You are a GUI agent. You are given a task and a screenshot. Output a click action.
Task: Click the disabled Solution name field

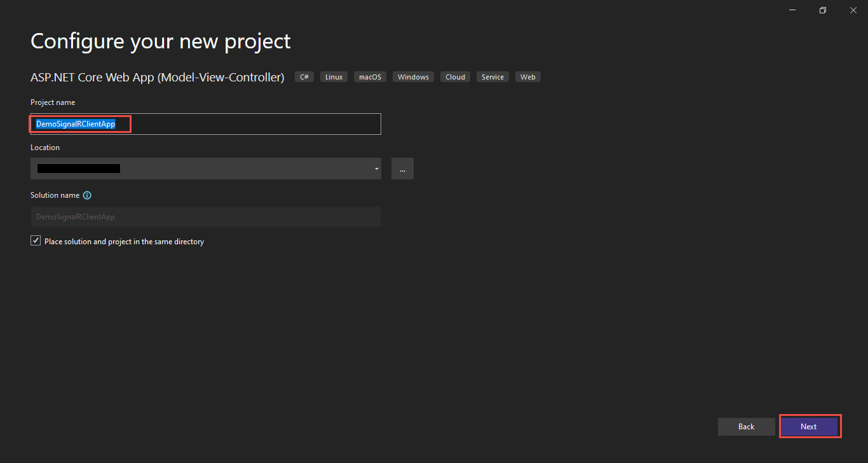205,217
